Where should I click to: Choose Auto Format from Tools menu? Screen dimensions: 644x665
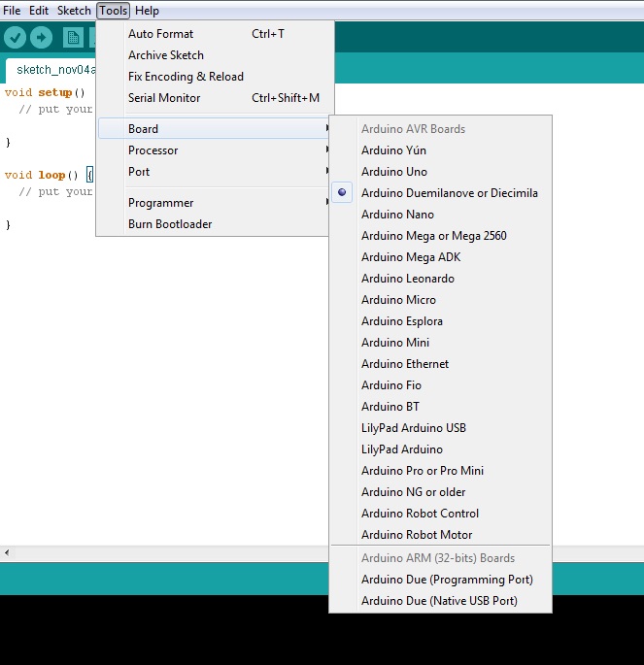(215, 34)
